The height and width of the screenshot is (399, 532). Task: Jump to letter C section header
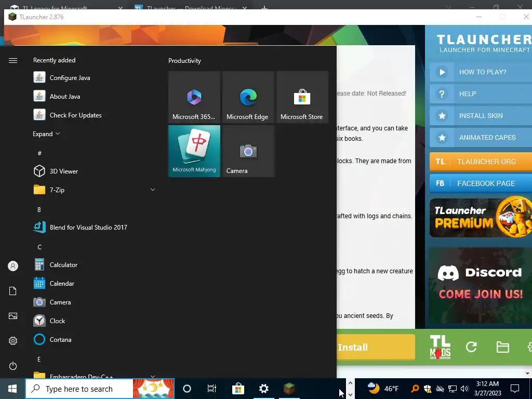coord(39,247)
